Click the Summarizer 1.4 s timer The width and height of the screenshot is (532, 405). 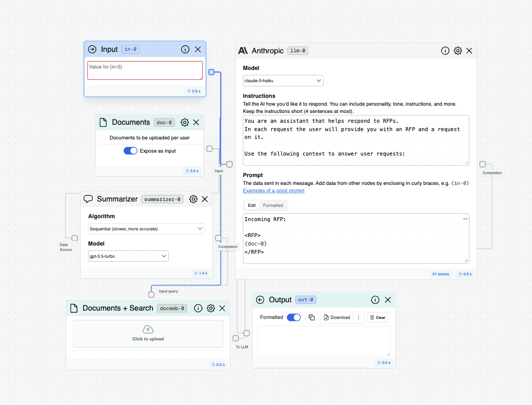pyautogui.click(x=200, y=273)
